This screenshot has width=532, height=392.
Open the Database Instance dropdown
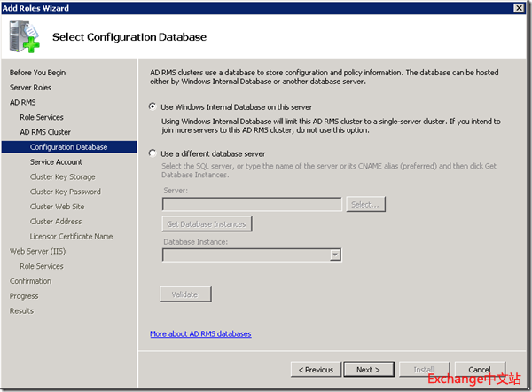tap(335, 255)
